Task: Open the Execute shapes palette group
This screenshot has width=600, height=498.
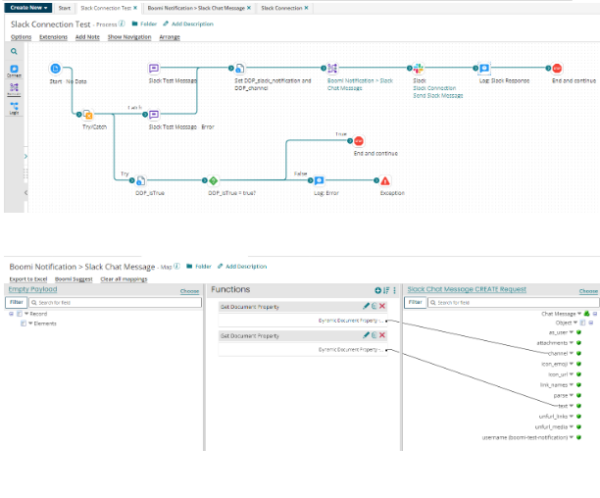Action: (x=14, y=89)
